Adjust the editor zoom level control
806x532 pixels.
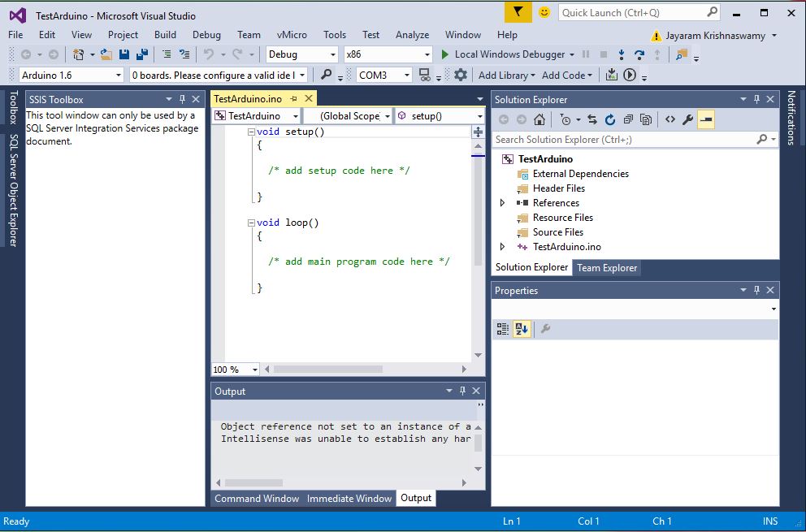click(234, 369)
